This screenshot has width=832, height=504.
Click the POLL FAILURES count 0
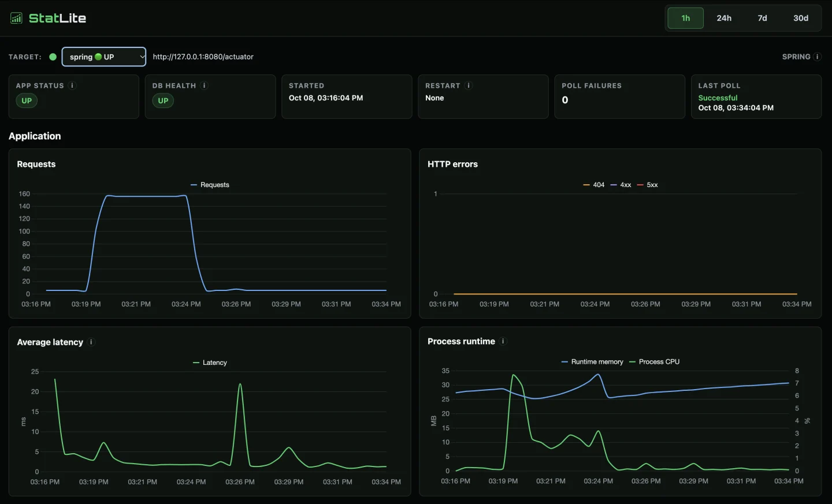[x=565, y=100]
